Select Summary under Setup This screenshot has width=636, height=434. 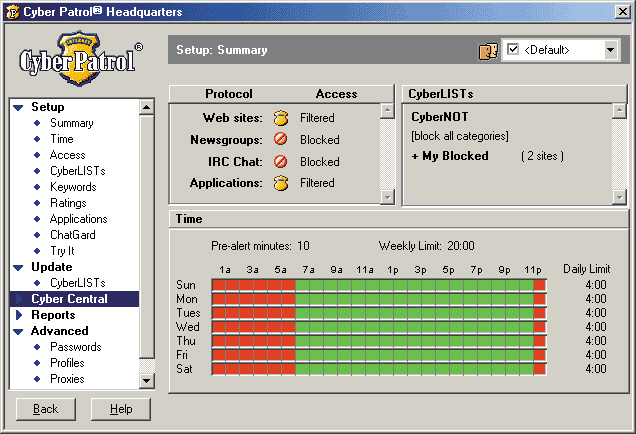coord(71,123)
